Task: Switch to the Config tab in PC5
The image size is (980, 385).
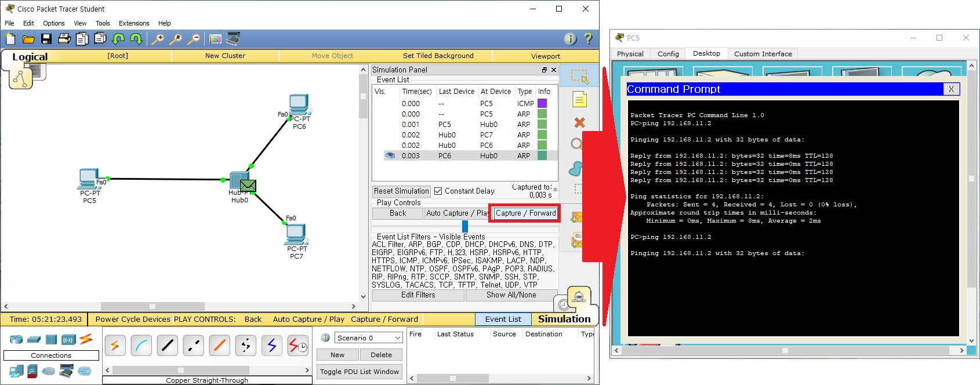Action: (668, 53)
